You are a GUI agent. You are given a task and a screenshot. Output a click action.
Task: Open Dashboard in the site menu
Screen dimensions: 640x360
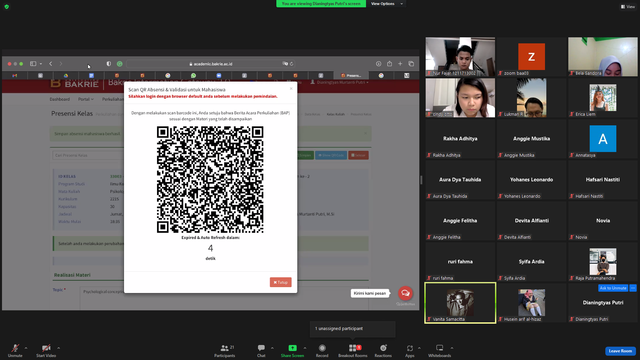point(60,99)
